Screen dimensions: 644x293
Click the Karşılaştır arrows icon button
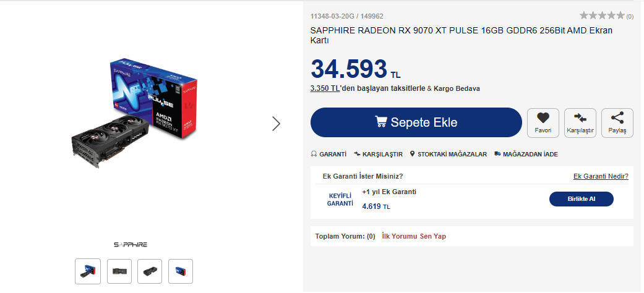pos(580,117)
